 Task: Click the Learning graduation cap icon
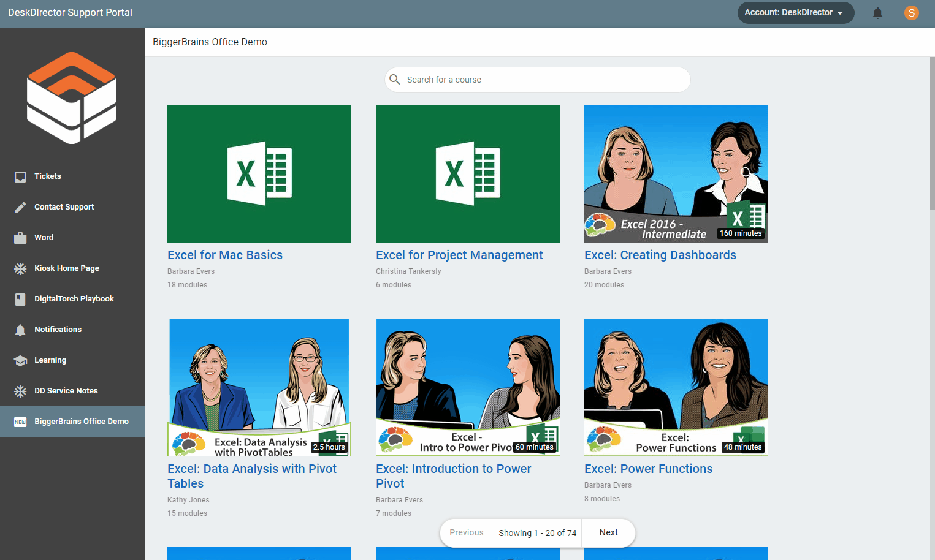[20, 360]
